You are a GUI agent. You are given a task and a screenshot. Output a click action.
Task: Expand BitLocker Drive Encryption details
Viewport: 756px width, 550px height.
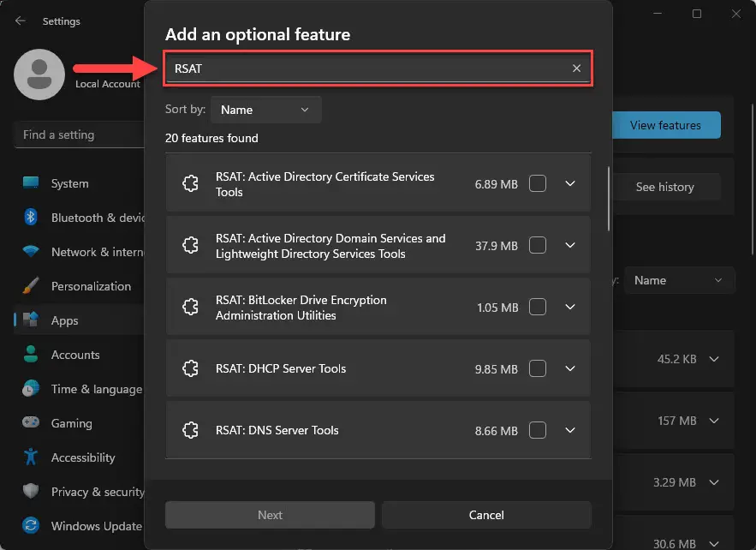click(570, 308)
